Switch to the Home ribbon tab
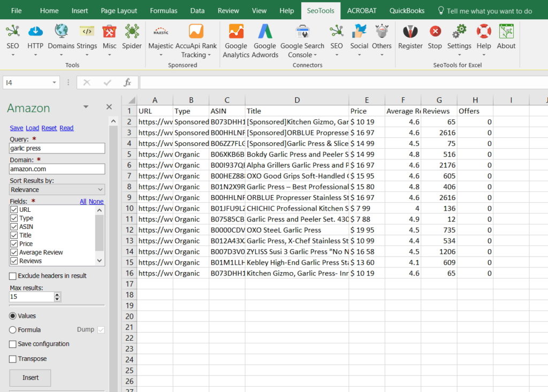 [49, 11]
